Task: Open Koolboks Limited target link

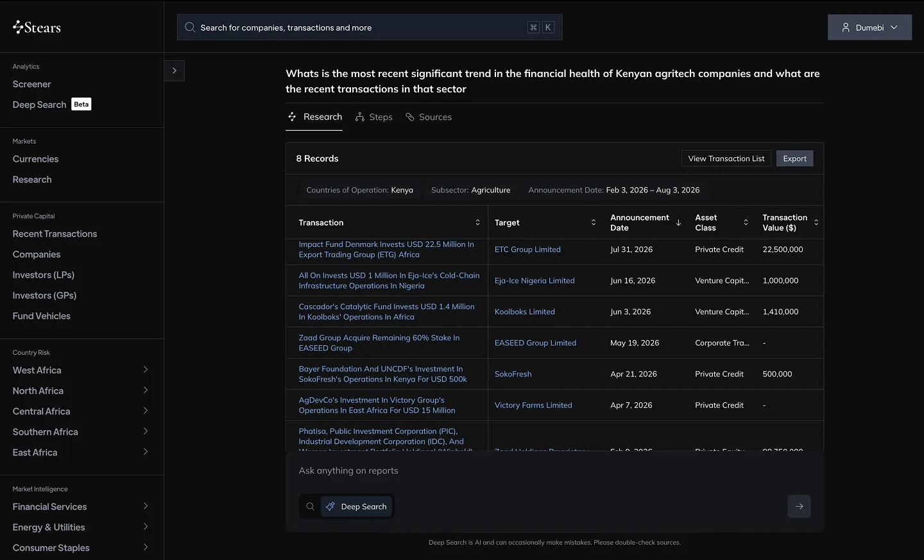Action: [525, 312]
